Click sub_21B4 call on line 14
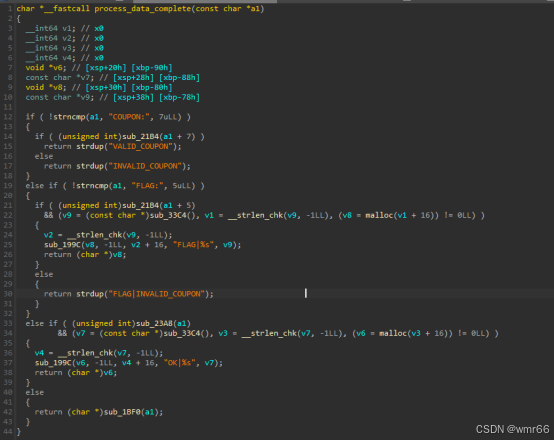Viewport: 554px width, 441px height. pos(140,136)
